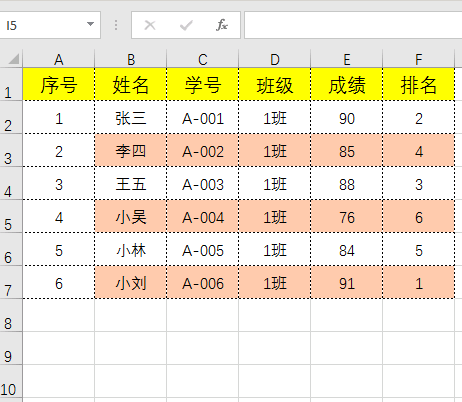Click the 序号 cell in 张三's row
Screen dimensions: 462x402
[x=59, y=117]
